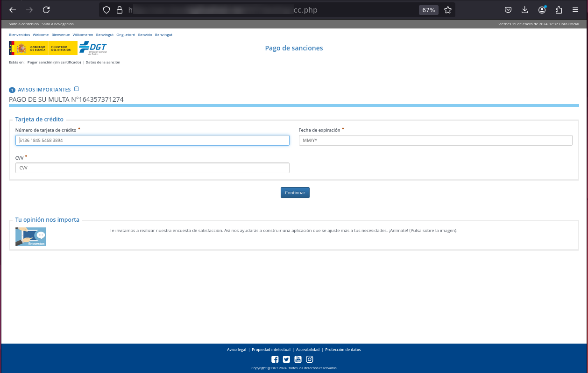
Task: Open the extensions puzzle icon
Action: (x=559, y=10)
